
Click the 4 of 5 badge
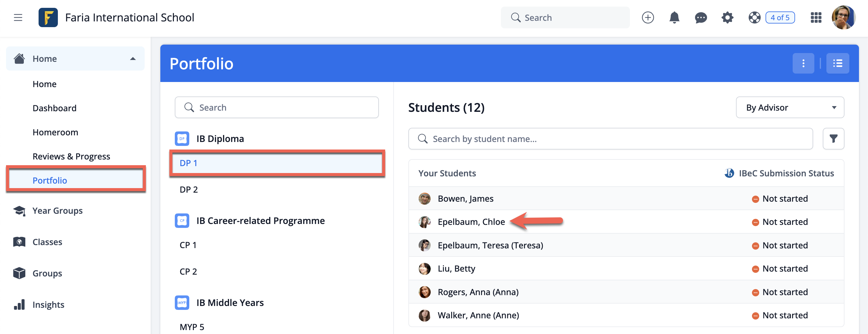pyautogui.click(x=780, y=17)
